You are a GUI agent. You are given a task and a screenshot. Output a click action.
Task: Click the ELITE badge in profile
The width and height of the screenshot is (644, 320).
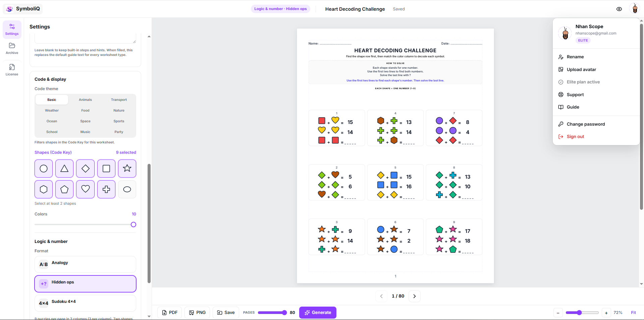click(583, 41)
